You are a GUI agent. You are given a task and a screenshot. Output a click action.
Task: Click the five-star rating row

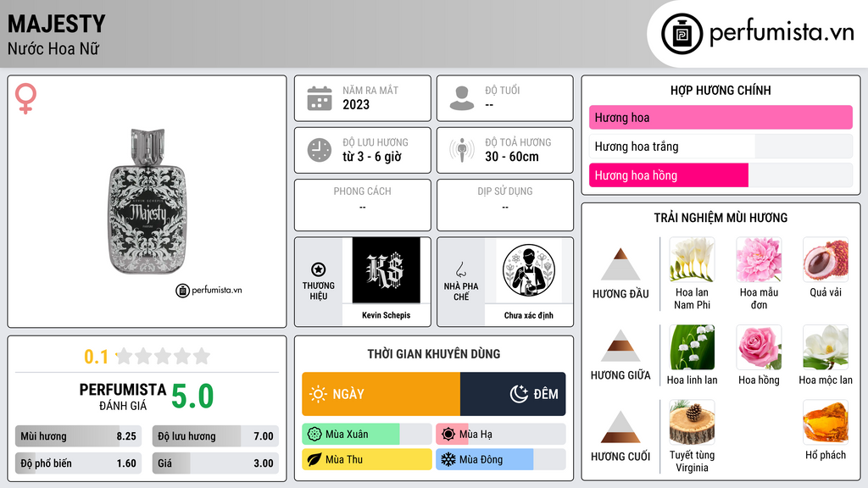[x=164, y=356]
